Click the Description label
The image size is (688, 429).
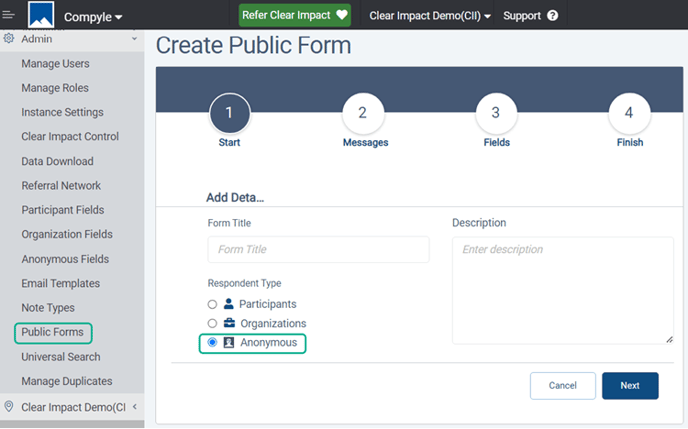(479, 223)
